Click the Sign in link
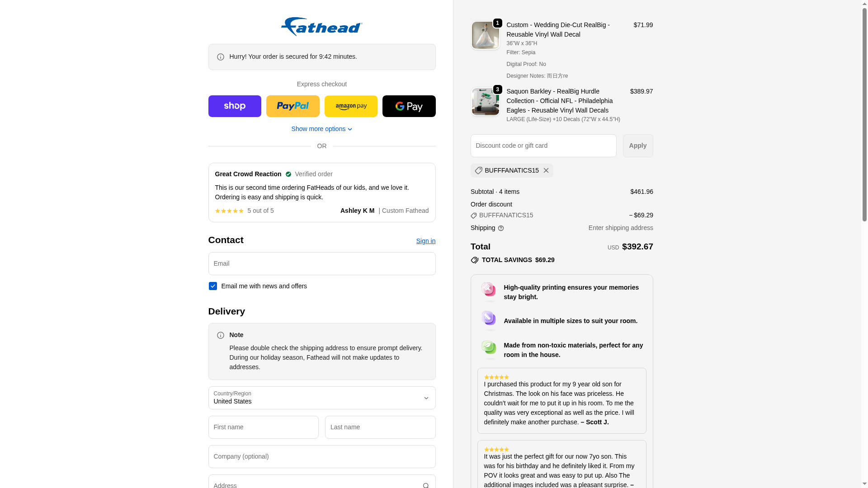Screen dimensions: 868x488 pyautogui.click(x=425, y=241)
